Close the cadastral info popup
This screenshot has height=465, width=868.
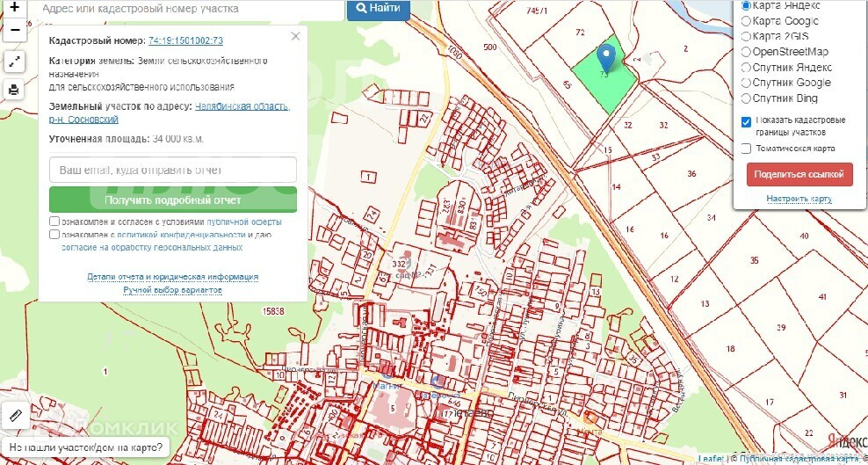[x=295, y=37]
